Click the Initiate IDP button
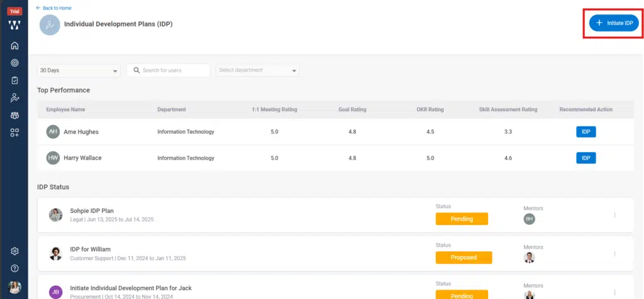Image resolution: width=644 pixels, height=299 pixels. pyautogui.click(x=614, y=23)
